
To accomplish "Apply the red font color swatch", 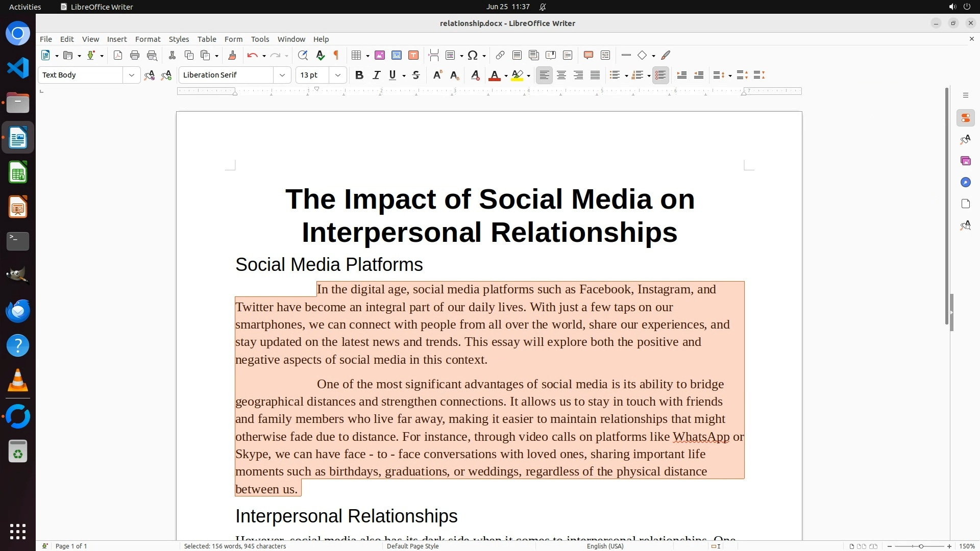I will pyautogui.click(x=494, y=75).
